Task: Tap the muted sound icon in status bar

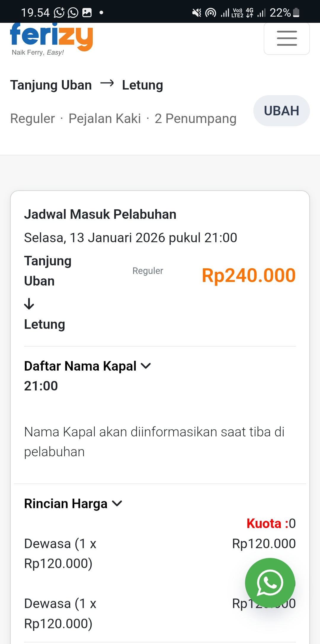Action: [196, 13]
